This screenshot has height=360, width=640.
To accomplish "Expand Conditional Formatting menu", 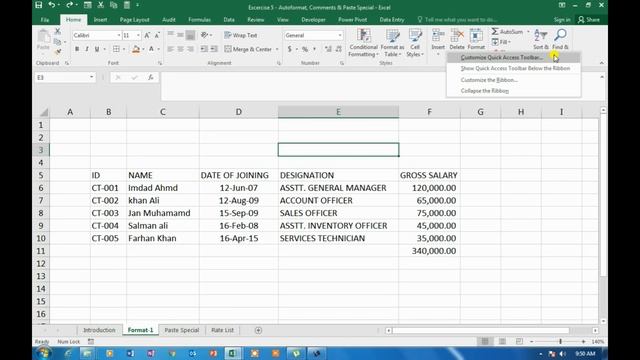I will (363, 43).
